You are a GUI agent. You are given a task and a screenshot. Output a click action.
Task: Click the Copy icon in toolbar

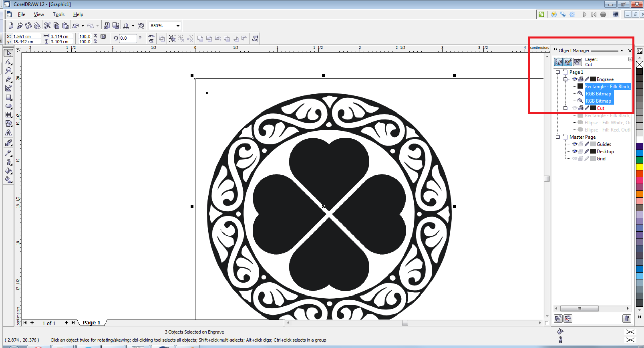[x=56, y=26]
